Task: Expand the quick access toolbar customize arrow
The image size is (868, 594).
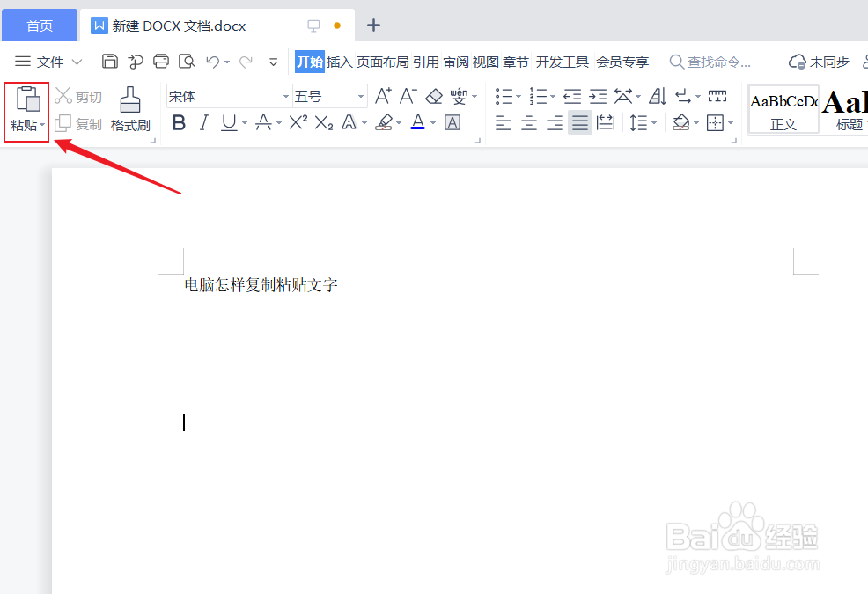Action: pos(273,62)
